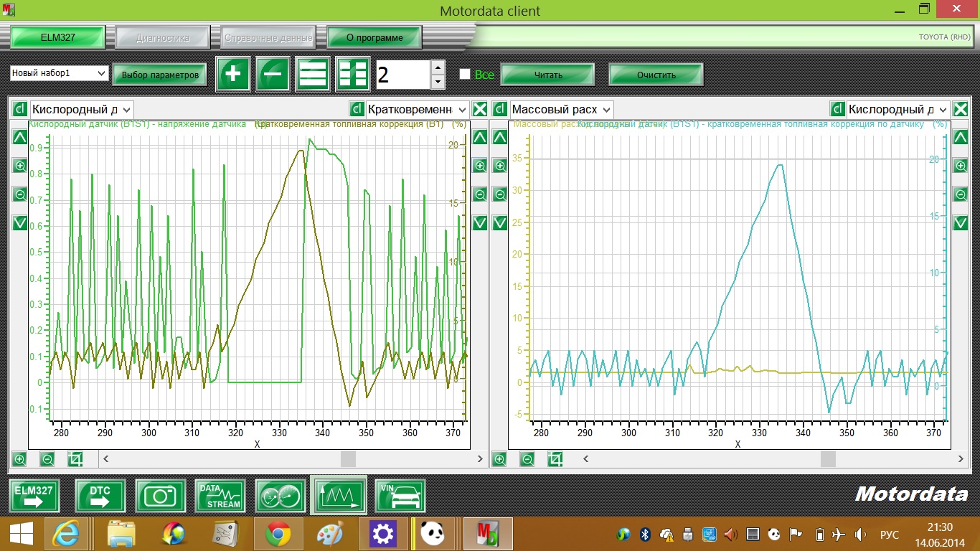Open the Data Stream icon
The width and height of the screenshot is (980, 551).
click(x=220, y=496)
